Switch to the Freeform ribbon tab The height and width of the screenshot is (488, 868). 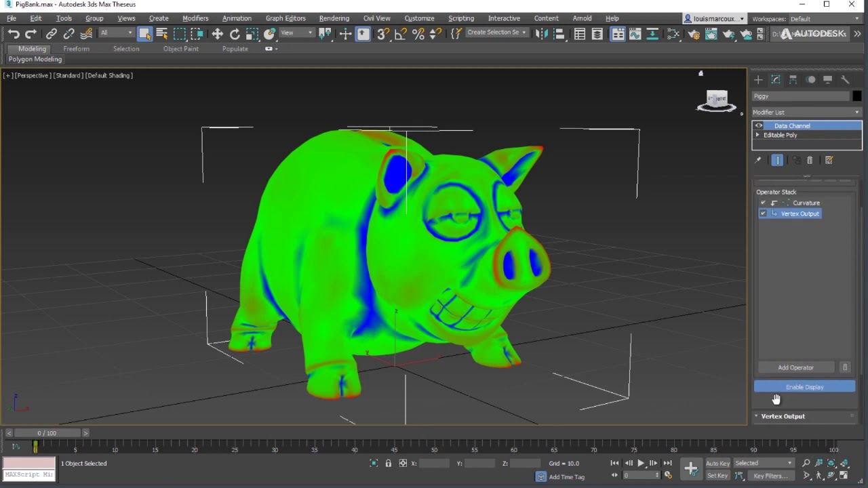coord(76,49)
